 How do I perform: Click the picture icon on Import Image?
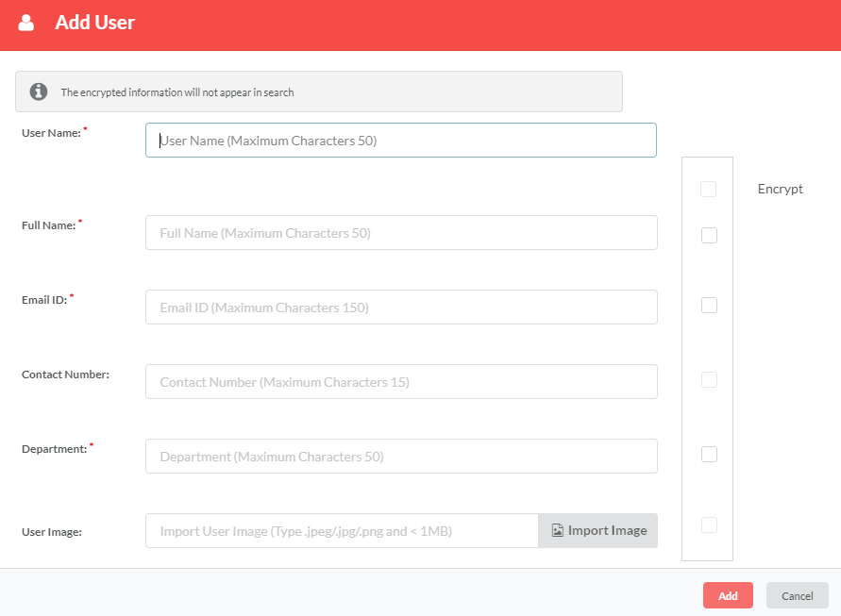pyautogui.click(x=557, y=530)
